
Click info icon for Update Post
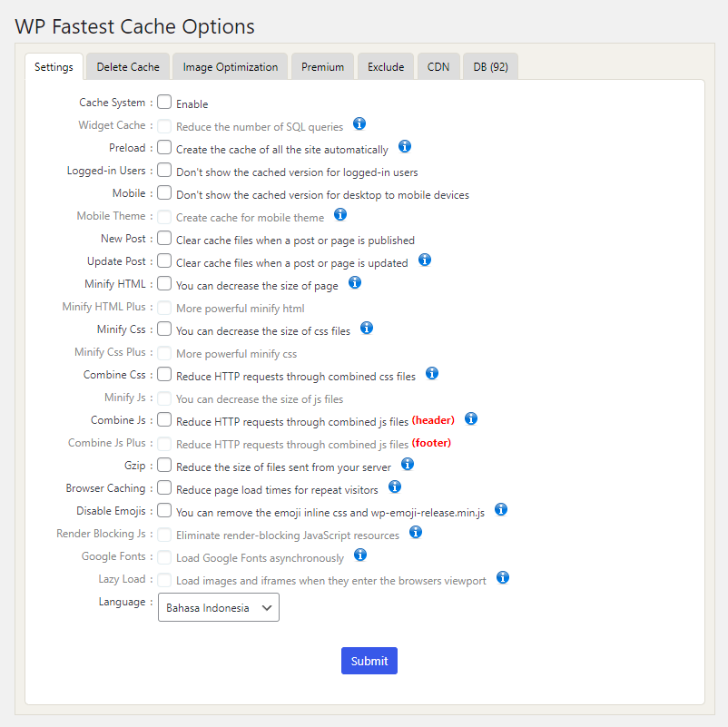pos(425,260)
